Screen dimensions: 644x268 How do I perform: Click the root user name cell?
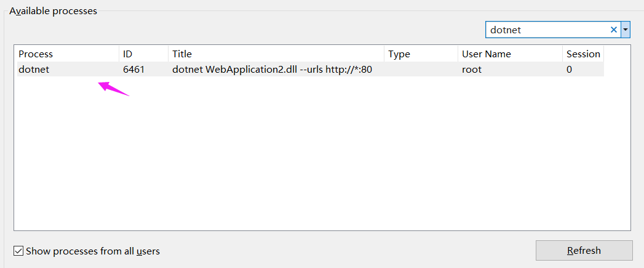pos(472,70)
